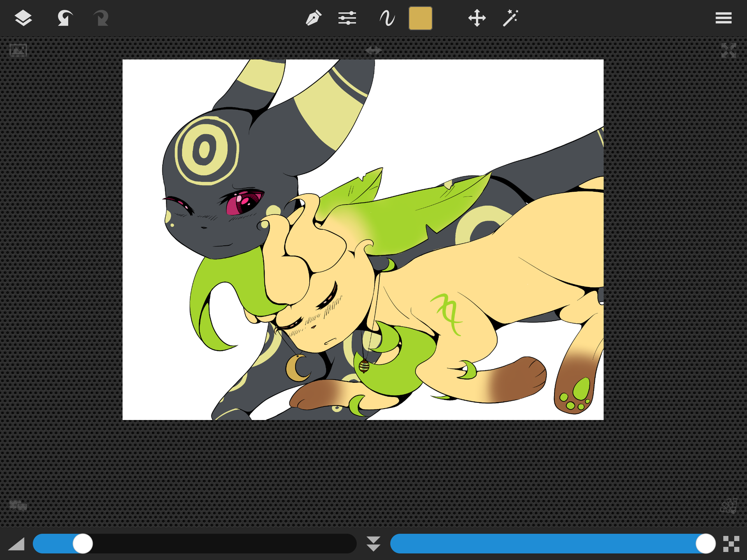Select the Move transform tool
The width and height of the screenshot is (747, 560).
click(x=477, y=18)
